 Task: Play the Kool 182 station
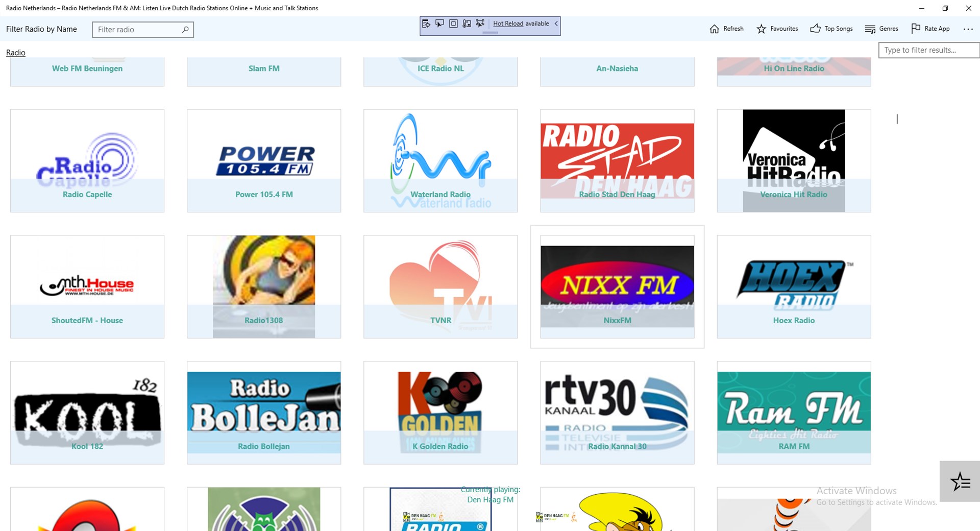coord(87,413)
